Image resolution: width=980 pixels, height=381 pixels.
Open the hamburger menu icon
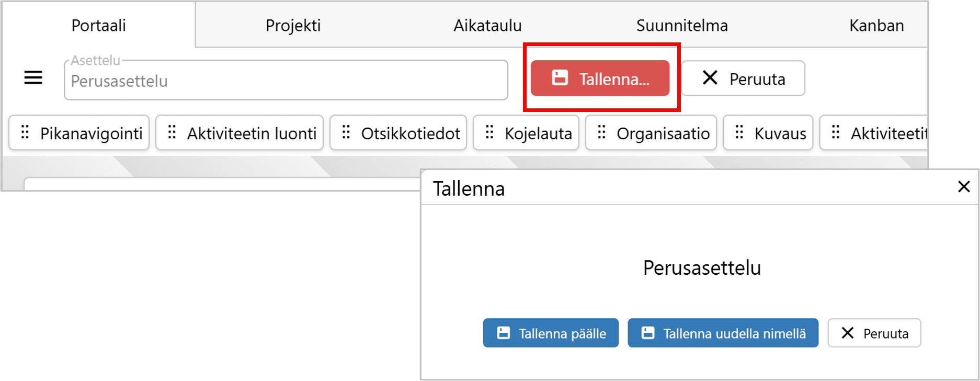(x=33, y=79)
